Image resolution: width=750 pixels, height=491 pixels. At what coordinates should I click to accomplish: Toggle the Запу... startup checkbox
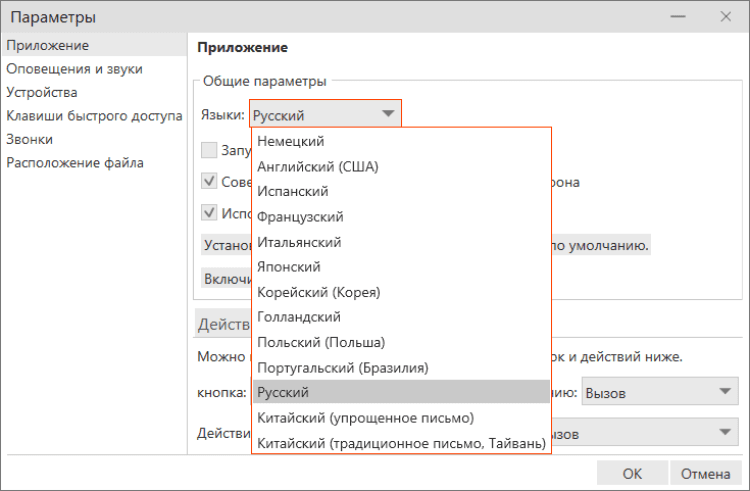(209, 151)
